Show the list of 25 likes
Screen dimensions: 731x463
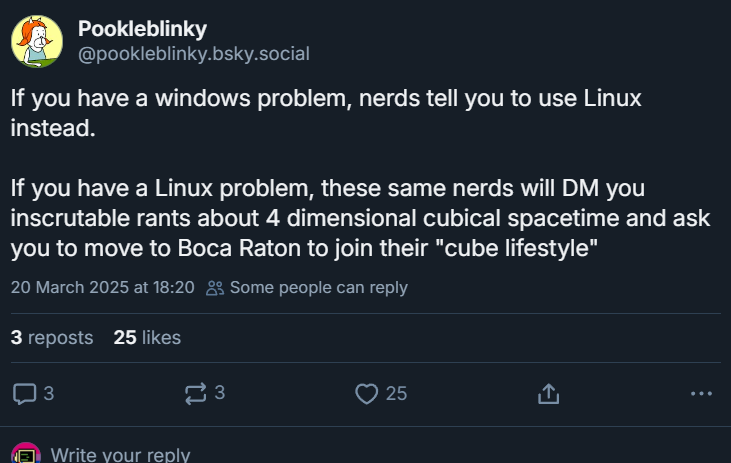point(147,337)
